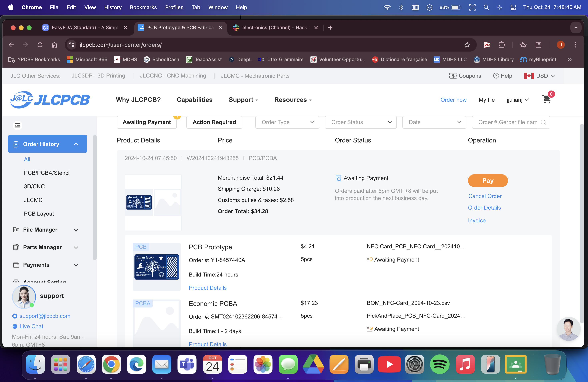Screen dimensions: 588x382
Task: Toggle the Awaiting Payment filter
Action: [x=147, y=122]
